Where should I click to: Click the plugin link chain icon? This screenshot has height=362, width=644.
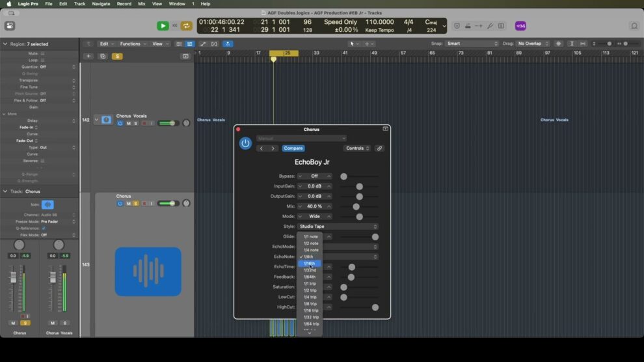[379, 148]
